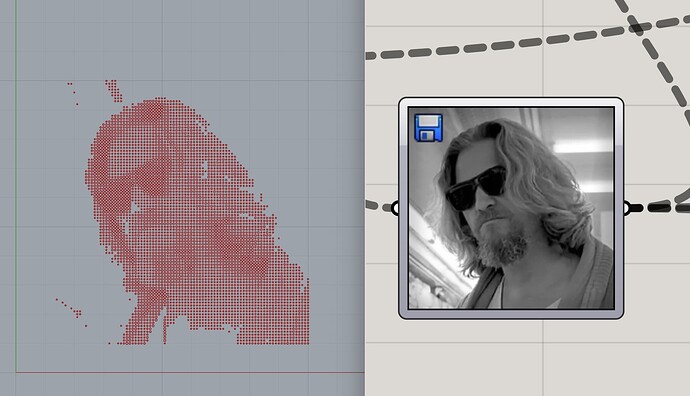Click the green Y-axis line in viewport
The height and width of the screenshot is (396, 690).
point(16,185)
